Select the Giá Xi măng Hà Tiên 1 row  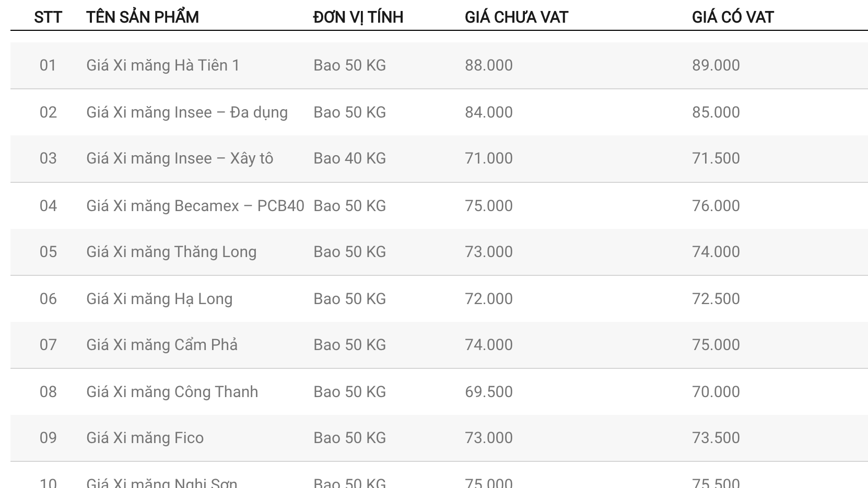pos(439,65)
